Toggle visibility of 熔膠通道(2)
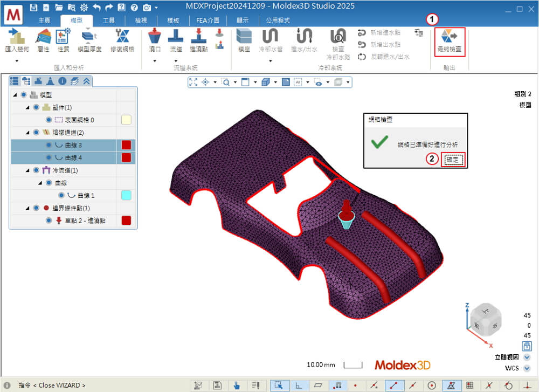 (36, 133)
